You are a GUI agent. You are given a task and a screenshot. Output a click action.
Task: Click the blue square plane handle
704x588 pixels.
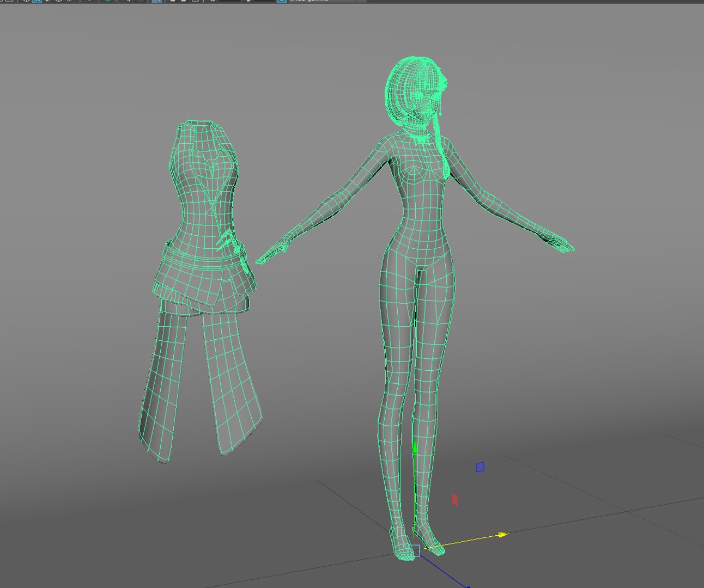(480, 467)
